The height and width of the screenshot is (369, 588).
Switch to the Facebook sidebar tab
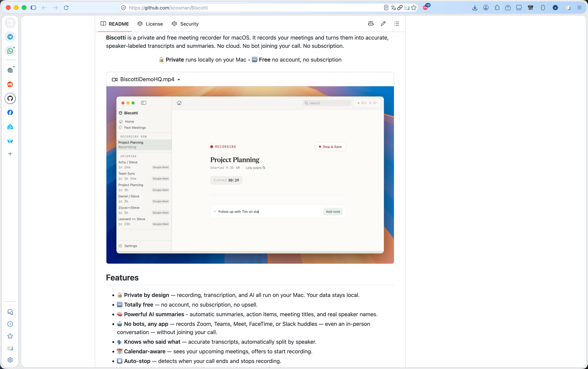[x=10, y=113]
